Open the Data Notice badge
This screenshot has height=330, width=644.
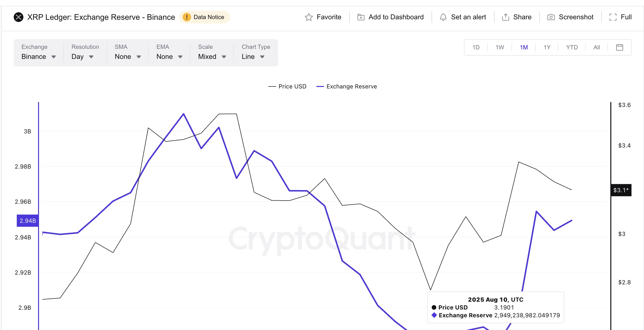click(x=204, y=17)
